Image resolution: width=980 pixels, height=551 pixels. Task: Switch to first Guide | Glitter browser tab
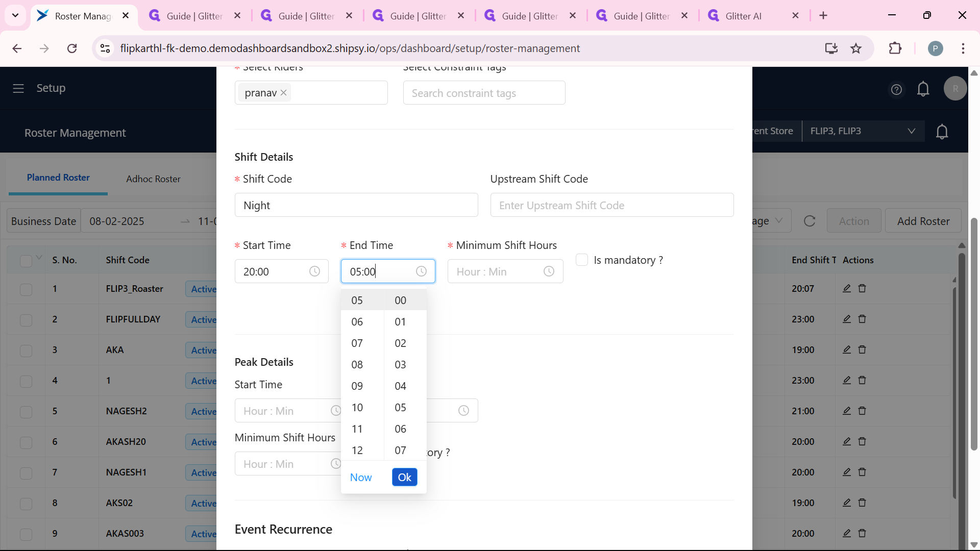pos(194,16)
